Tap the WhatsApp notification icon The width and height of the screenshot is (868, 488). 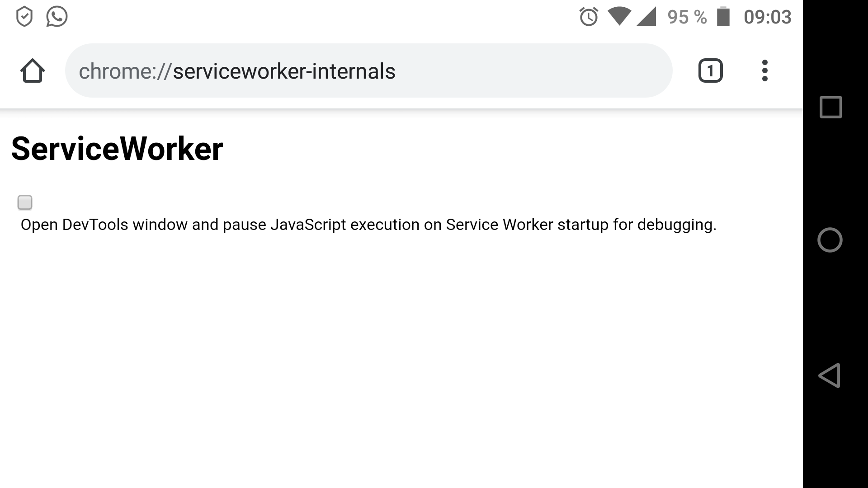(57, 17)
